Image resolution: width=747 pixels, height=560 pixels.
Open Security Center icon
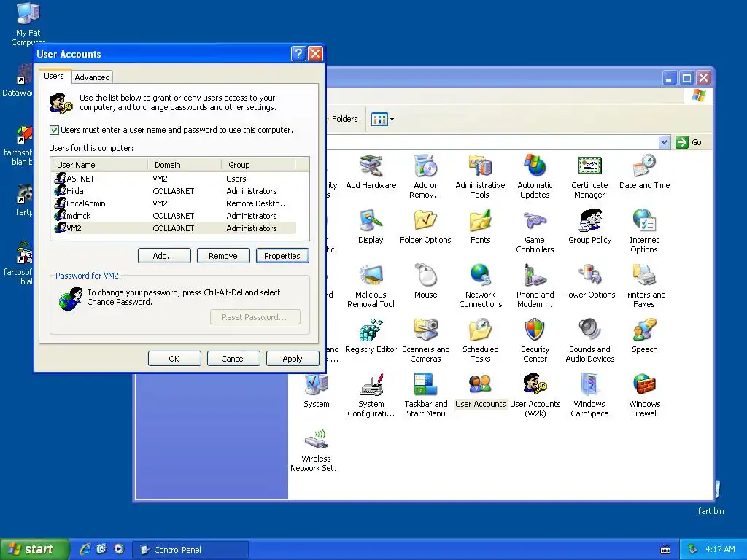[535, 340]
